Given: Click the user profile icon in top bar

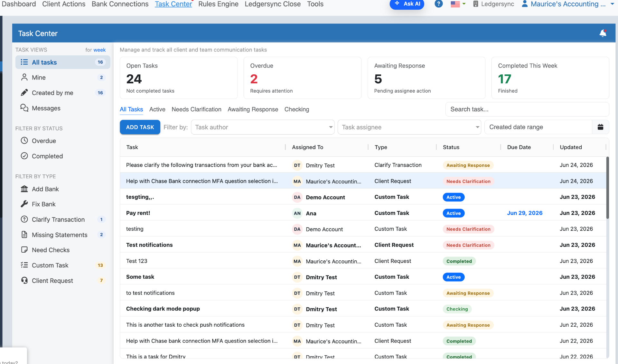Looking at the screenshot, I should pyautogui.click(x=525, y=4).
